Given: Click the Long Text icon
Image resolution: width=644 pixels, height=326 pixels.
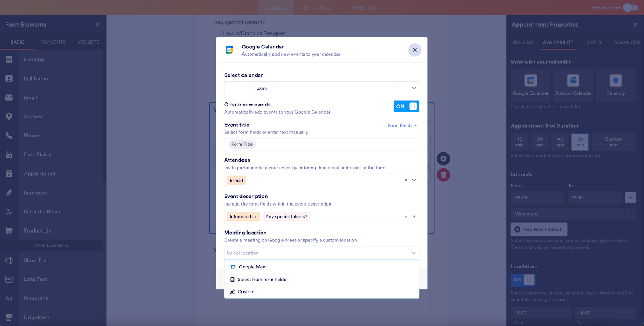Looking at the screenshot, I should [9, 279].
